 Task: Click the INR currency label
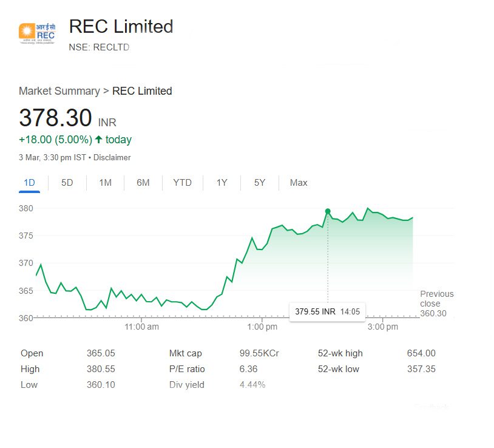[107, 122]
